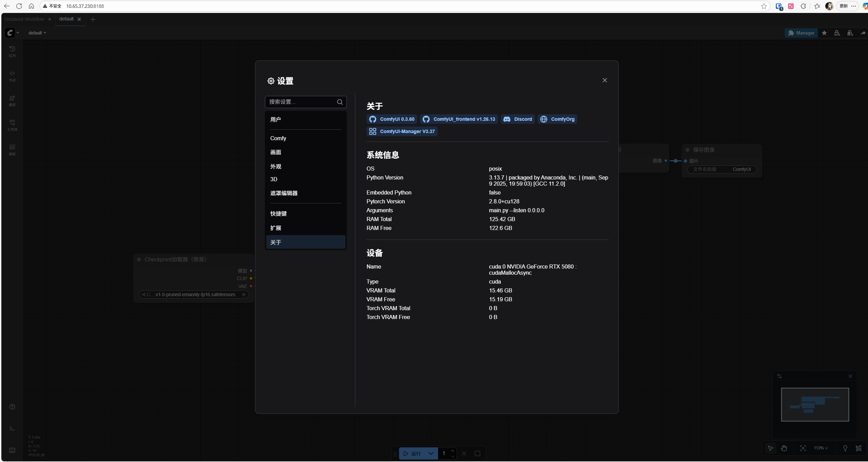Open the Templates sidebar icon
The height and width of the screenshot is (462, 868).
12,149
